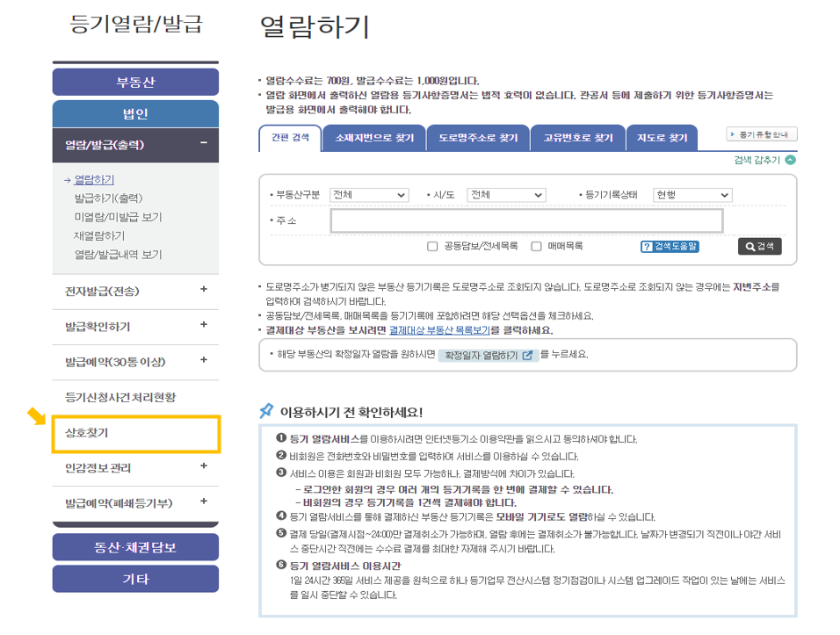Click into the 주소 address input field

point(526,220)
